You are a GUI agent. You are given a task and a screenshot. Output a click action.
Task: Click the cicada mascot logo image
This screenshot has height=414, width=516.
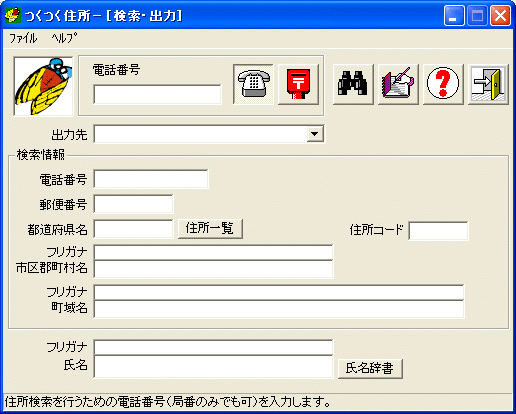click(43, 86)
